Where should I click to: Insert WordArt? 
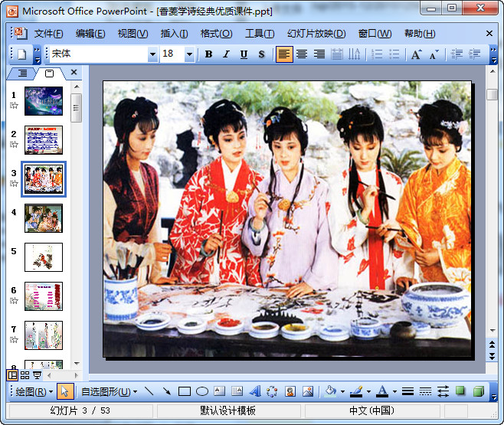click(x=255, y=391)
